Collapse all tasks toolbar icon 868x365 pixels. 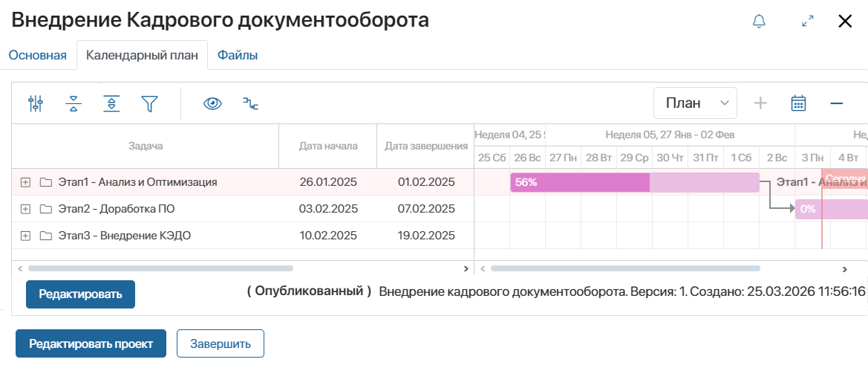(73, 103)
